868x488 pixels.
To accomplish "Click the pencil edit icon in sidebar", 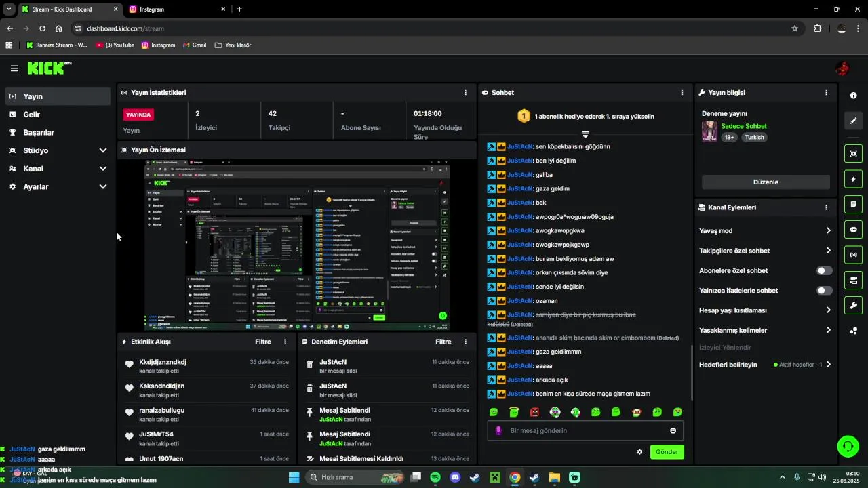I will (x=854, y=121).
